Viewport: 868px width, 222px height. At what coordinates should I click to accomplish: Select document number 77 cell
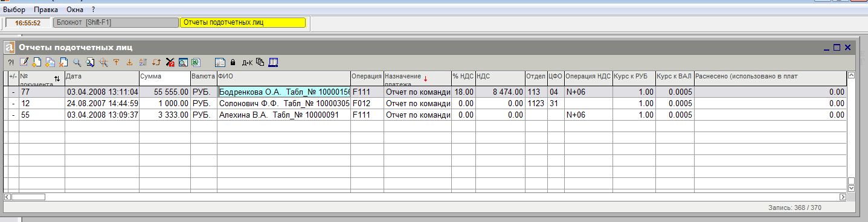(x=42, y=92)
